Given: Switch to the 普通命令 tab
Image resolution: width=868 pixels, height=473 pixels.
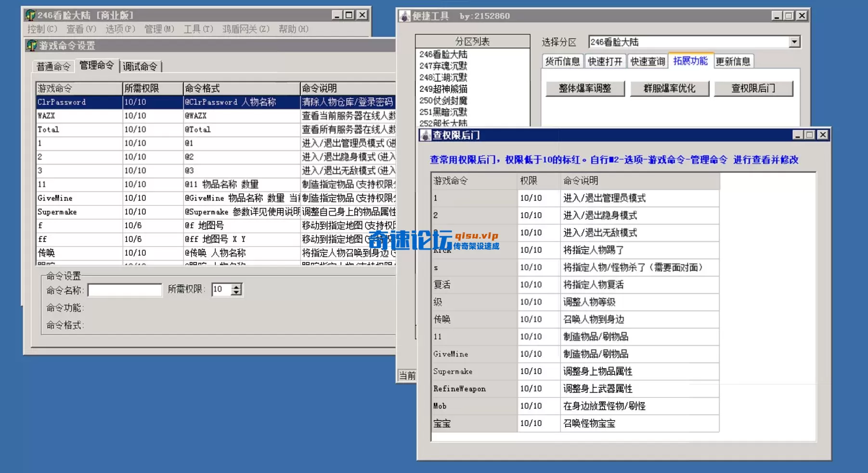Looking at the screenshot, I should click(x=53, y=66).
